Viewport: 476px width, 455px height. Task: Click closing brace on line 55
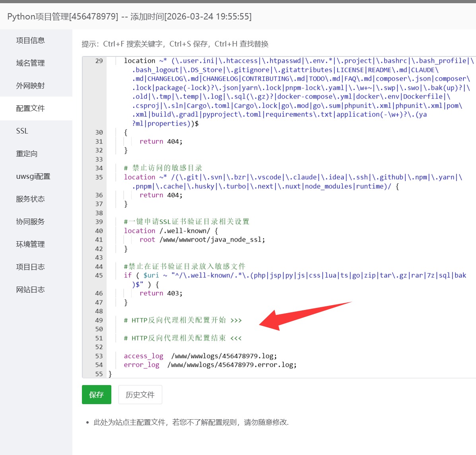[110, 374]
